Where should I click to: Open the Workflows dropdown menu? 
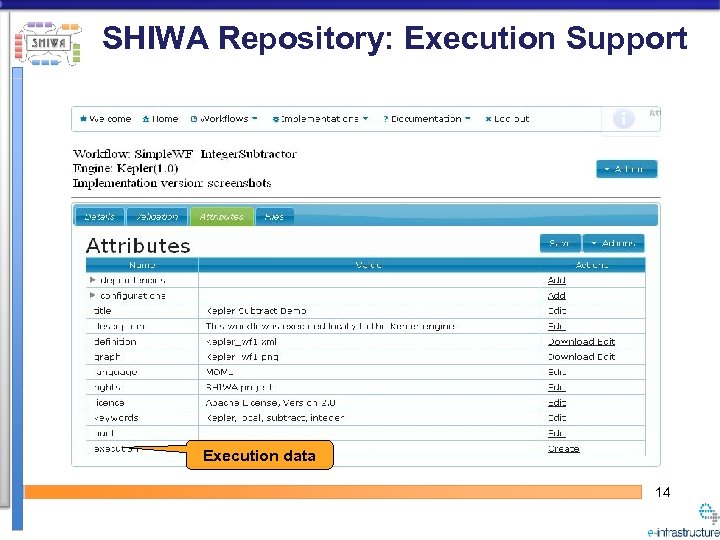(224, 119)
